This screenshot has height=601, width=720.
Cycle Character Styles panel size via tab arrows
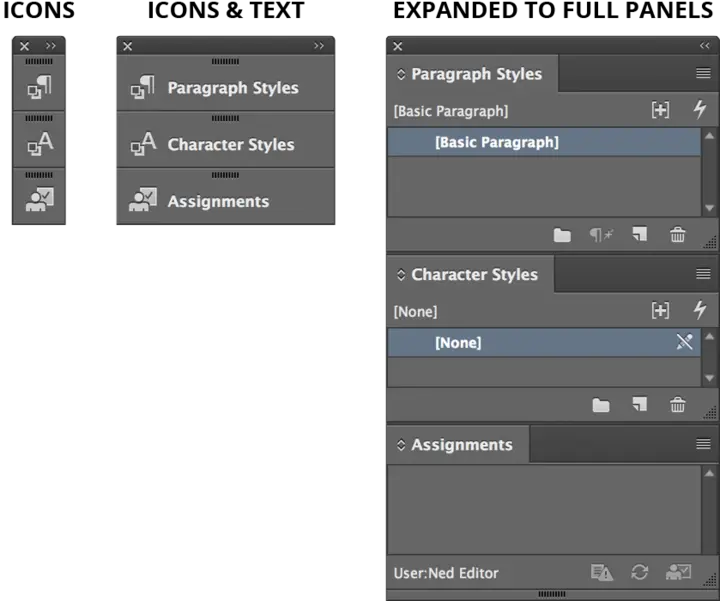pos(401,275)
